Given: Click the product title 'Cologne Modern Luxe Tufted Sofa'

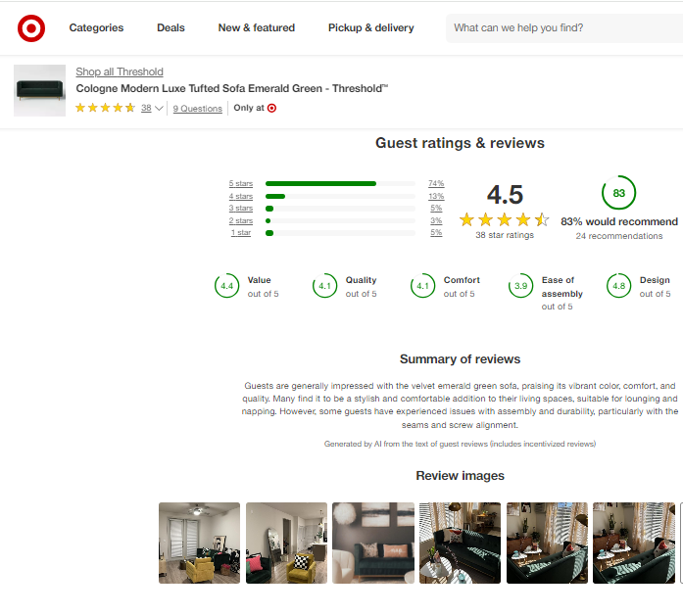Looking at the screenshot, I should pos(231,88).
